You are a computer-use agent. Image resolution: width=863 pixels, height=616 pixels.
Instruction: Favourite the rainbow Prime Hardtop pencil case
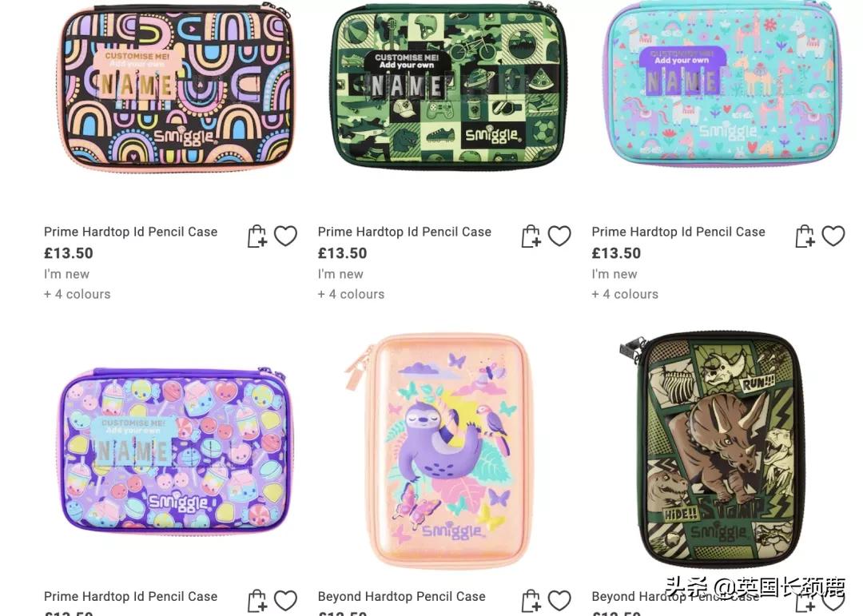click(x=285, y=236)
